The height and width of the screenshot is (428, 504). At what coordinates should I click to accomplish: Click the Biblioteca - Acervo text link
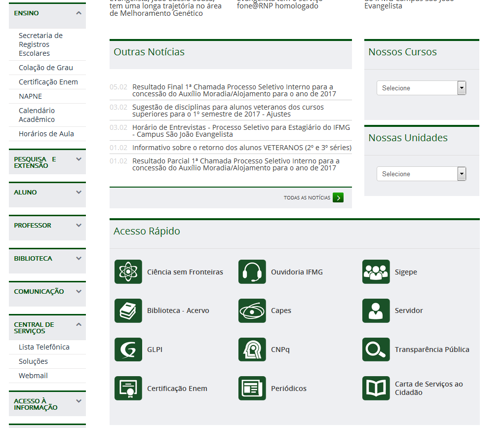178,311
